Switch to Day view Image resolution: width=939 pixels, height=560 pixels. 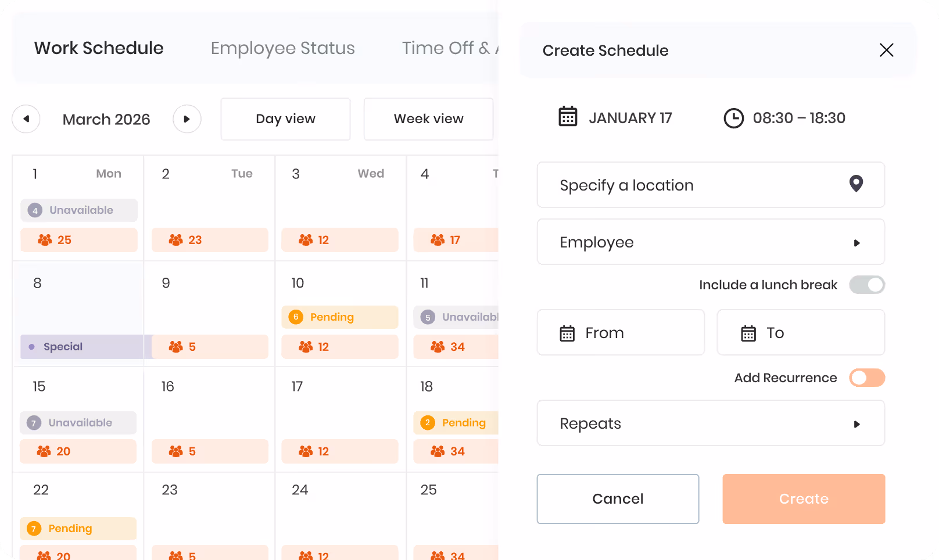pyautogui.click(x=285, y=119)
